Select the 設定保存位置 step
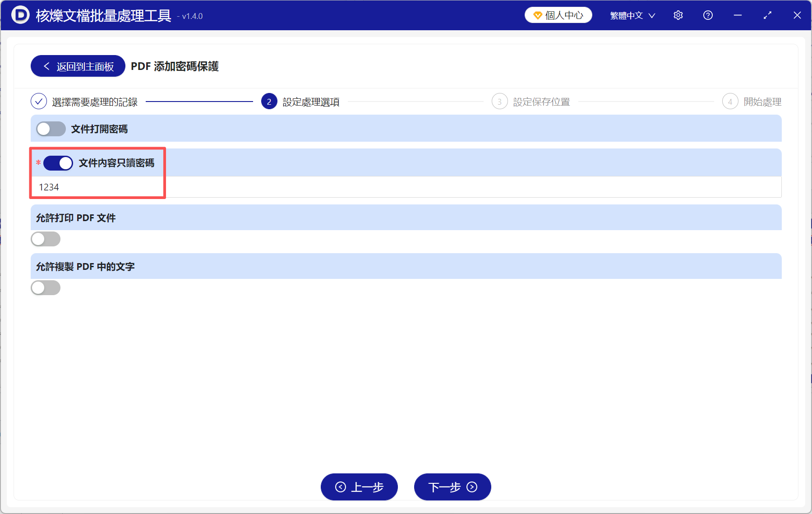812x514 pixels. 541,102
